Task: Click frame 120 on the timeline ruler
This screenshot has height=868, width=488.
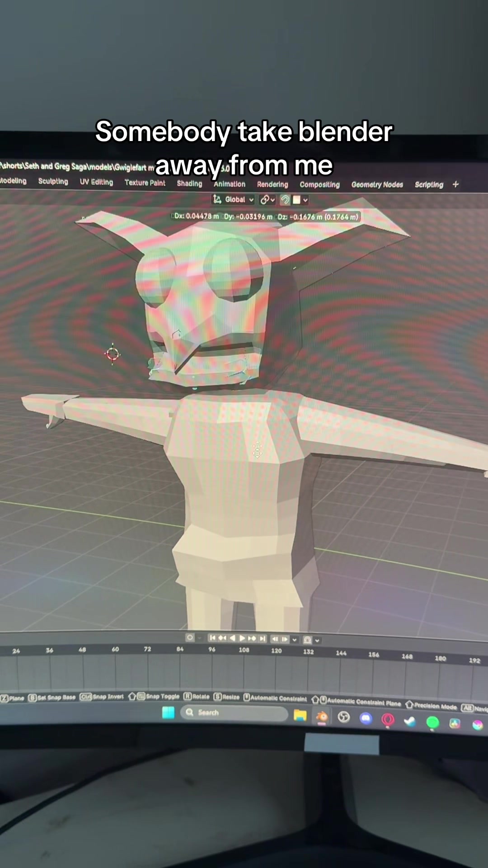Action: [276, 651]
